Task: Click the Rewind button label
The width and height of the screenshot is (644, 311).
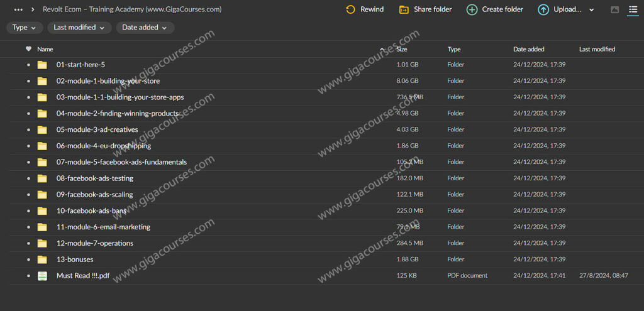Action: tap(372, 9)
